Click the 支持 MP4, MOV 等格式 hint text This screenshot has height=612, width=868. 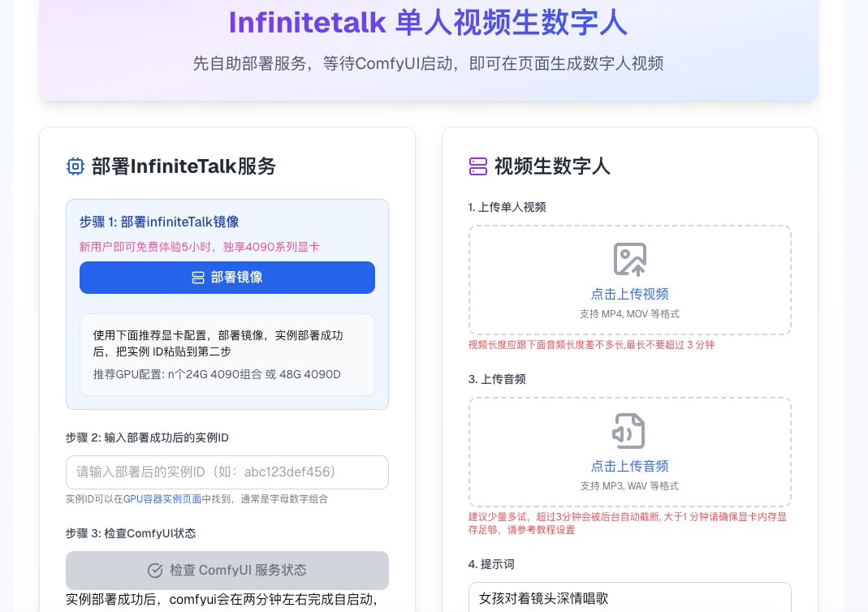[x=629, y=314]
